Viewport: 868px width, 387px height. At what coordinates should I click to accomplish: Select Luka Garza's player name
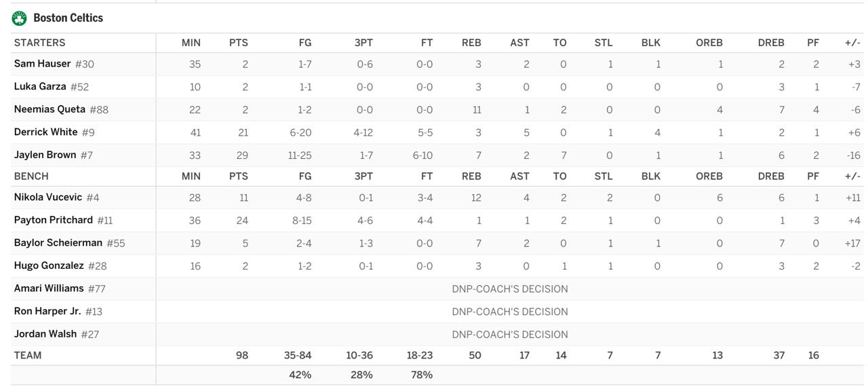pos(40,87)
